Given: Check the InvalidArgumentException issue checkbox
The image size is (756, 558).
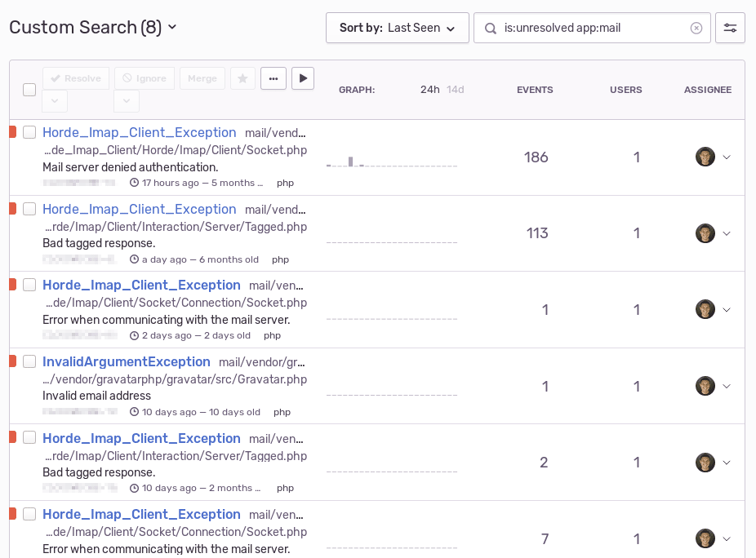Looking at the screenshot, I should point(29,361).
